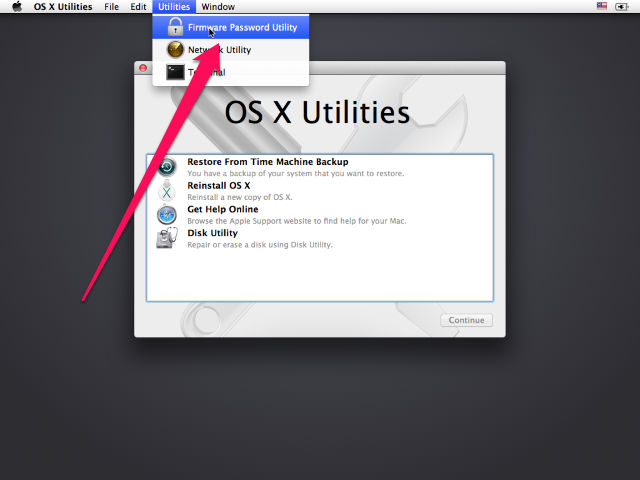The width and height of the screenshot is (640, 480).
Task: Click the Firmware Password padlock icon
Action: [x=176, y=27]
